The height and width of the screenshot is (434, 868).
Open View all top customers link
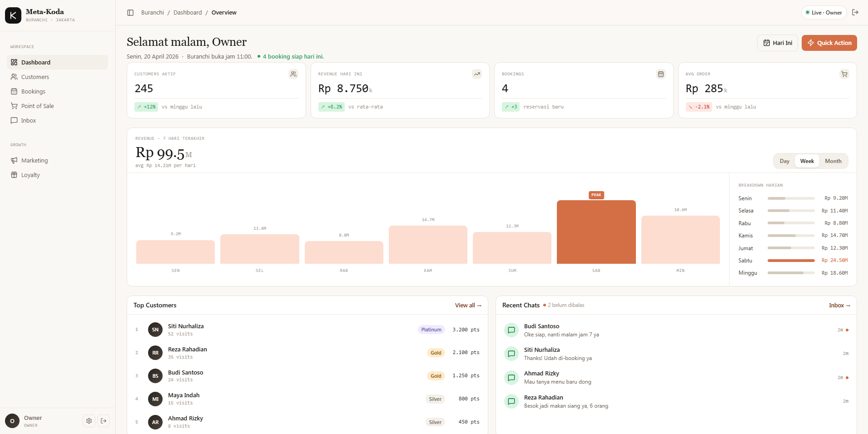468,306
